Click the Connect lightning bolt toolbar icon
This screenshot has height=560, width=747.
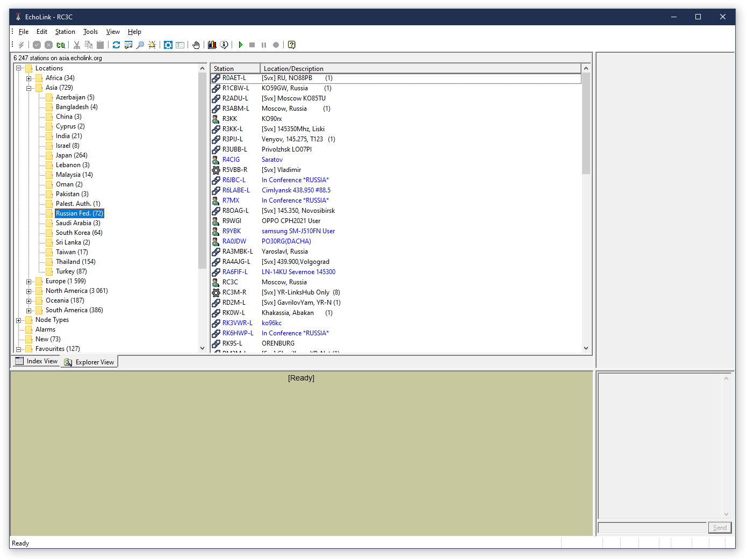21,45
